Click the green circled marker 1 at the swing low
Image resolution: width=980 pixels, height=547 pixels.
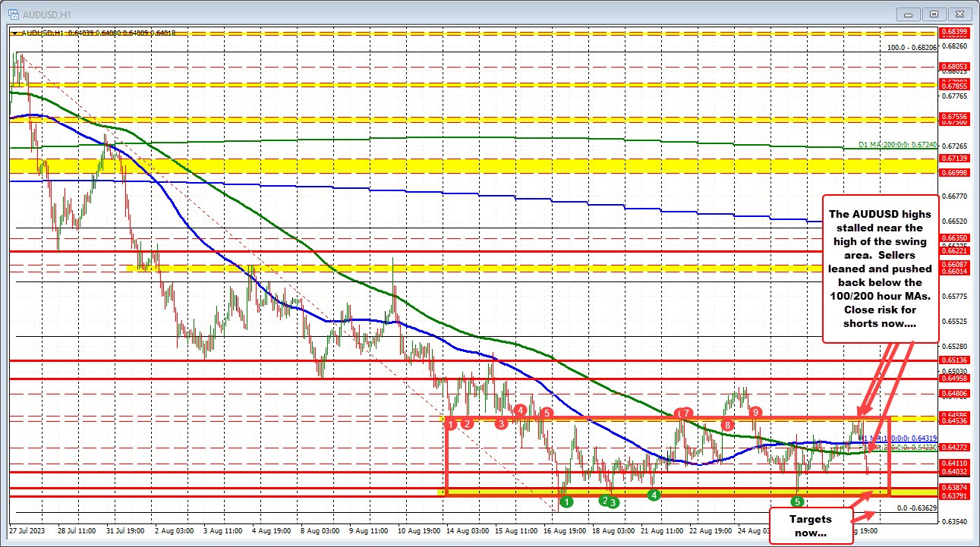click(x=567, y=502)
